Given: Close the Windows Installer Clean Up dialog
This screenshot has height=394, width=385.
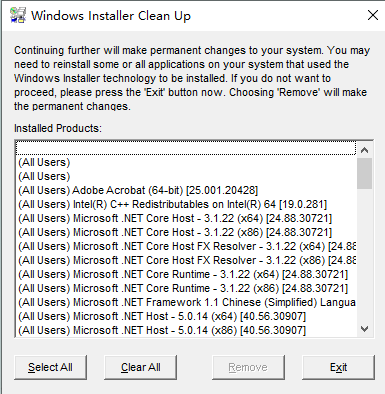Looking at the screenshot, I should (373, 15).
